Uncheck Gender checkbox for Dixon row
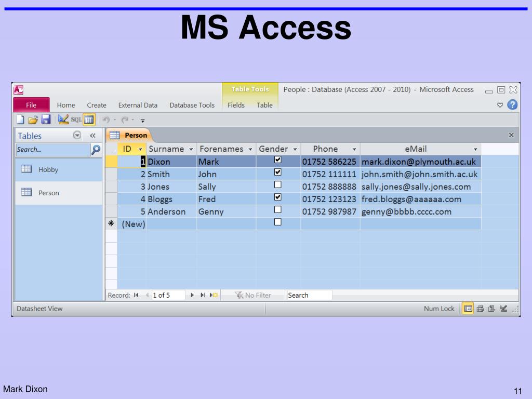The height and width of the screenshot is (399, 532). click(x=278, y=159)
